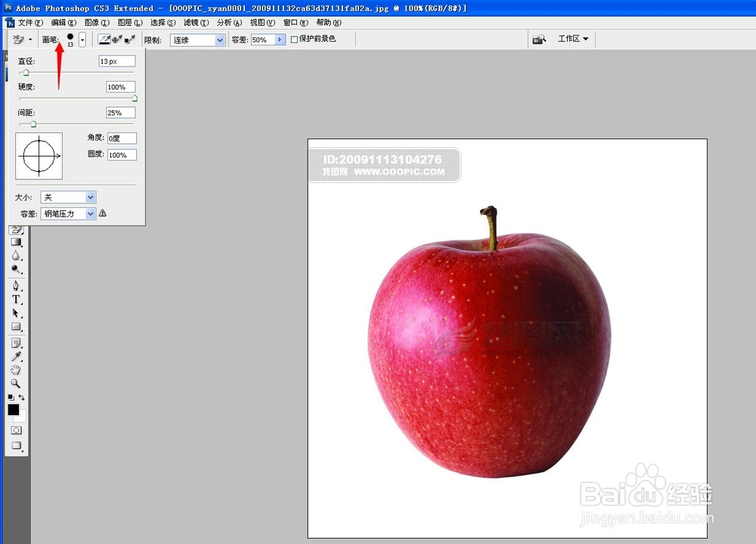This screenshot has height=544, width=756.
Task: Open the 分析(A) menu
Action: click(x=230, y=23)
